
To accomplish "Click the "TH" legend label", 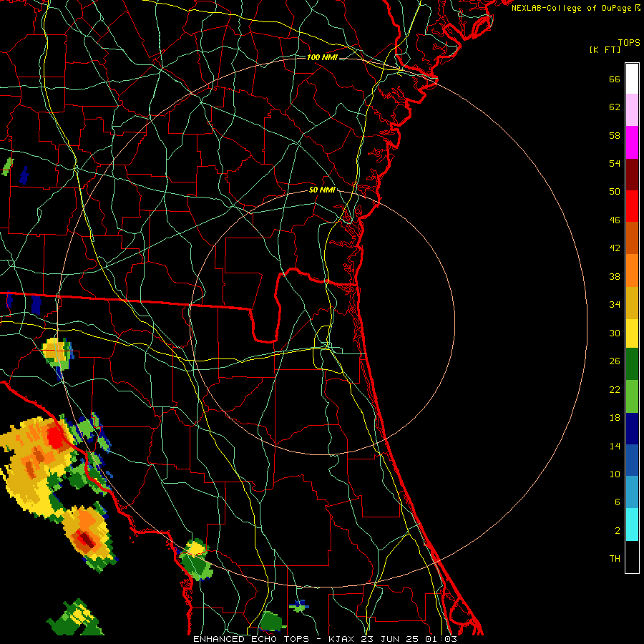I will coord(615,559).
